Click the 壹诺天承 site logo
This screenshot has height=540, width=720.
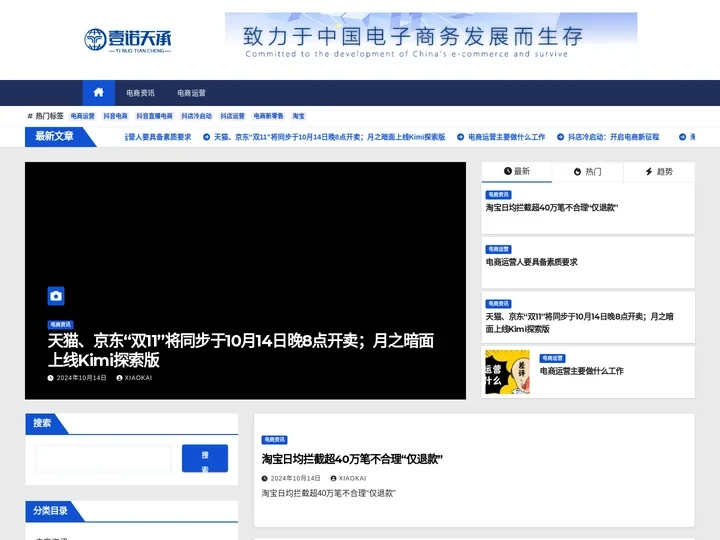[x=128, y=40]
